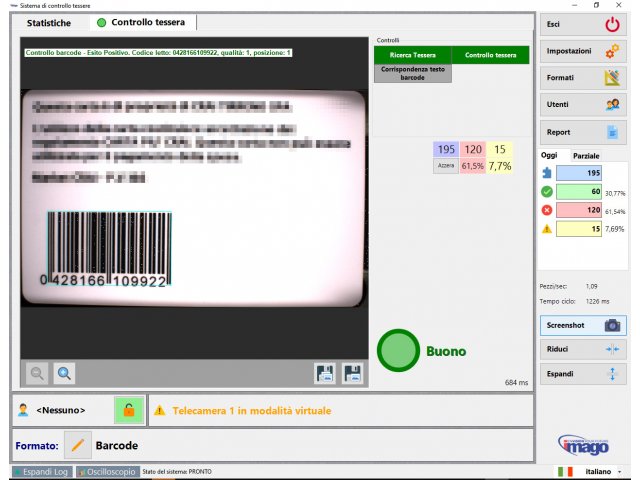
Task: Click the blue 195 count field
Action: click(x=579, y=173)
